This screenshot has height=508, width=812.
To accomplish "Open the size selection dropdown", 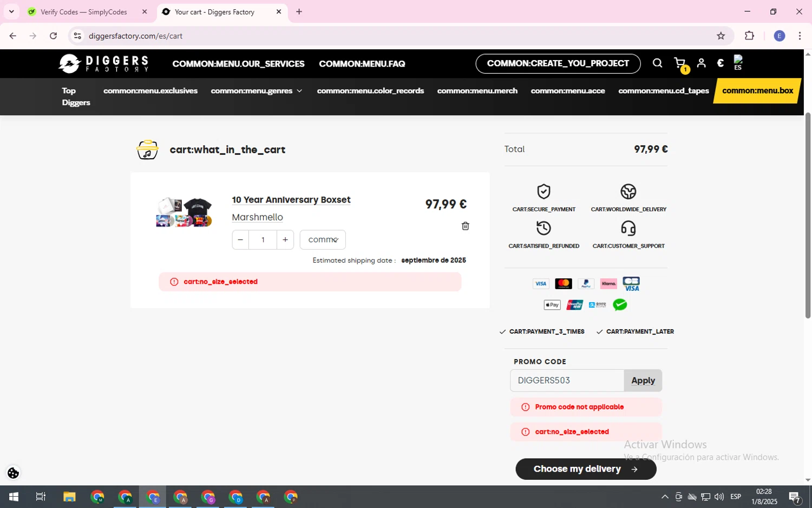I will [323, 239].
